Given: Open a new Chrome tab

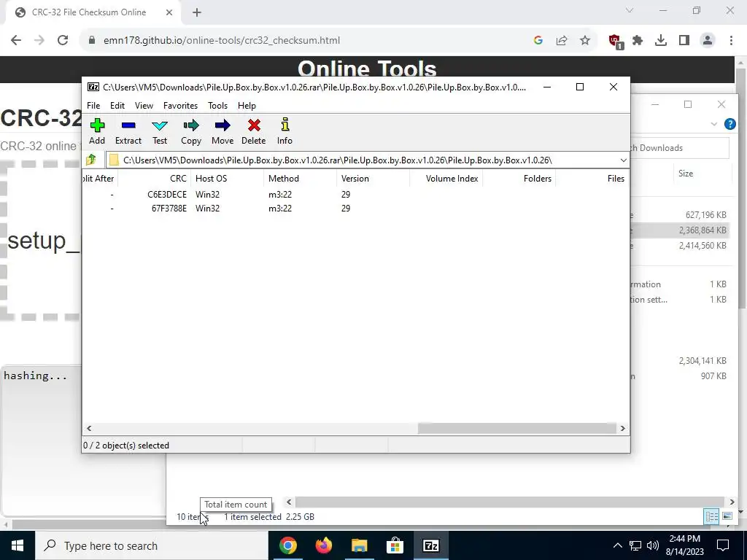Looking at the screenshot, I should 197,12.
